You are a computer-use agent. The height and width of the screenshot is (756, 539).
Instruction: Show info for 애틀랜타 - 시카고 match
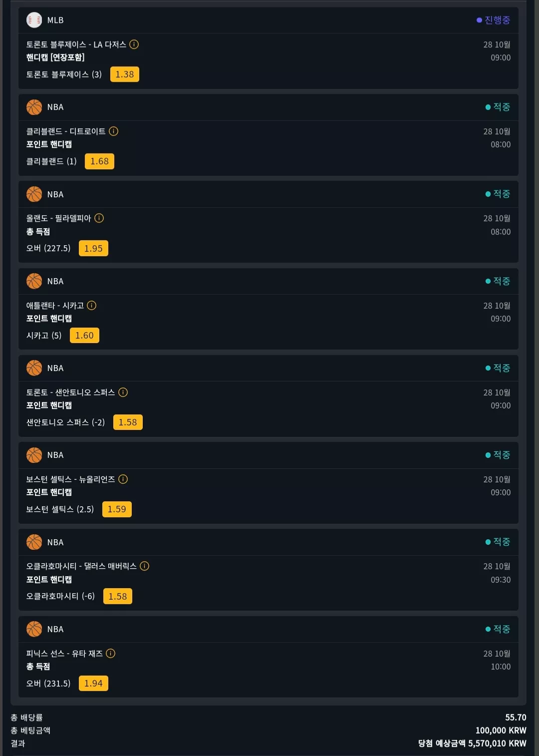[x=92, y=305]
